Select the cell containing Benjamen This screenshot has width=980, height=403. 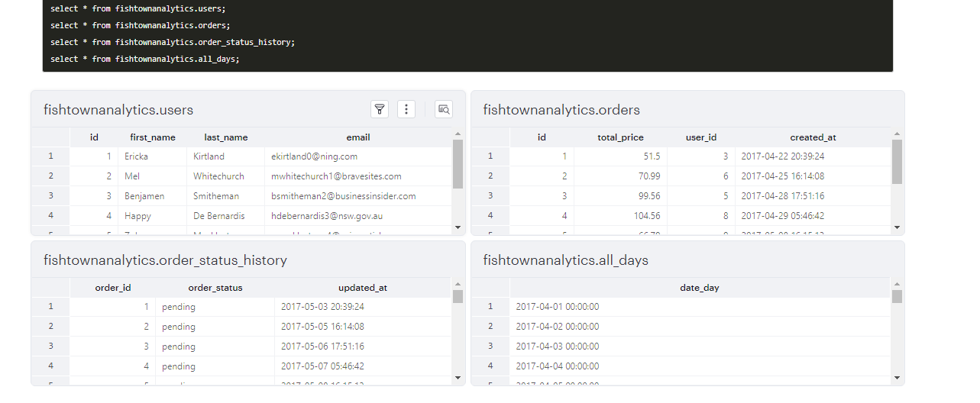153,196
